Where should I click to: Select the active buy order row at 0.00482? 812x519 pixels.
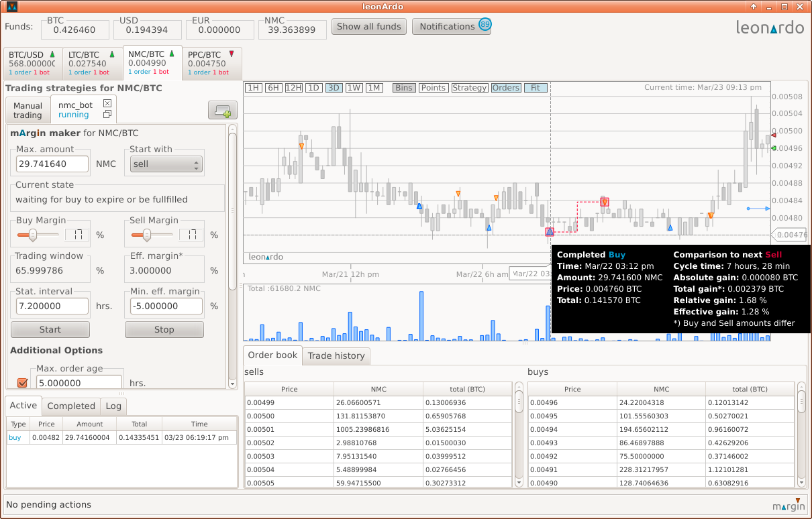point(121,437)
